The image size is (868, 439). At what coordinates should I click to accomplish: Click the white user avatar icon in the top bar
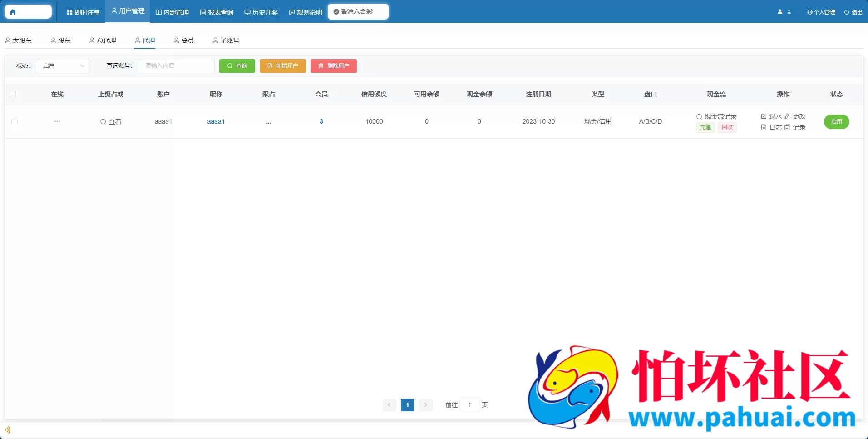[780, 12]
